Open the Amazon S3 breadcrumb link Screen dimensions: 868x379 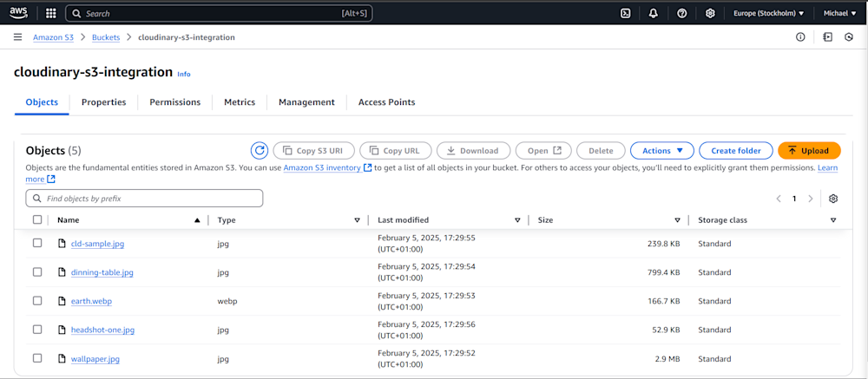[x=53, y=37]
